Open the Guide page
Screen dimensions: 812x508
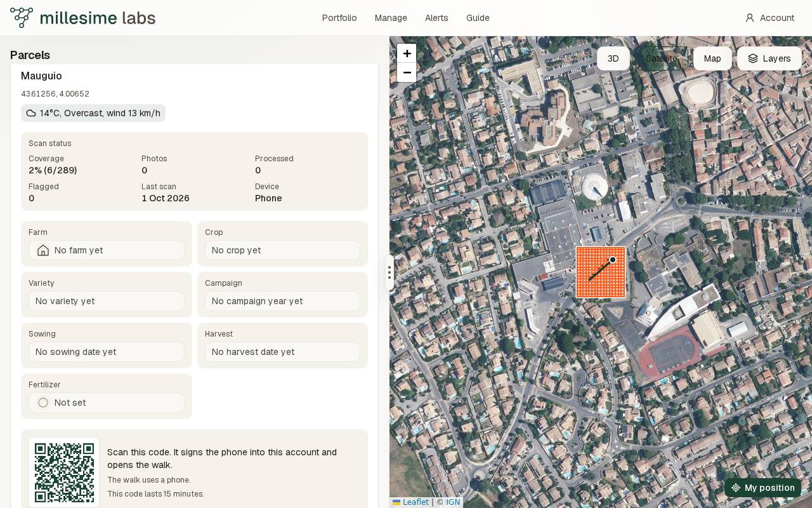[478, 18]
